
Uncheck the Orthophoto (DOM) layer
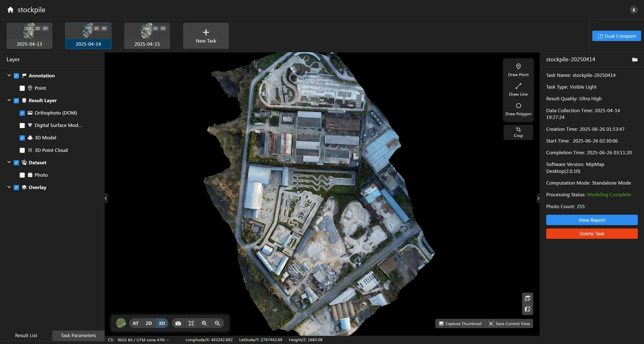click(x=22, y=113)
